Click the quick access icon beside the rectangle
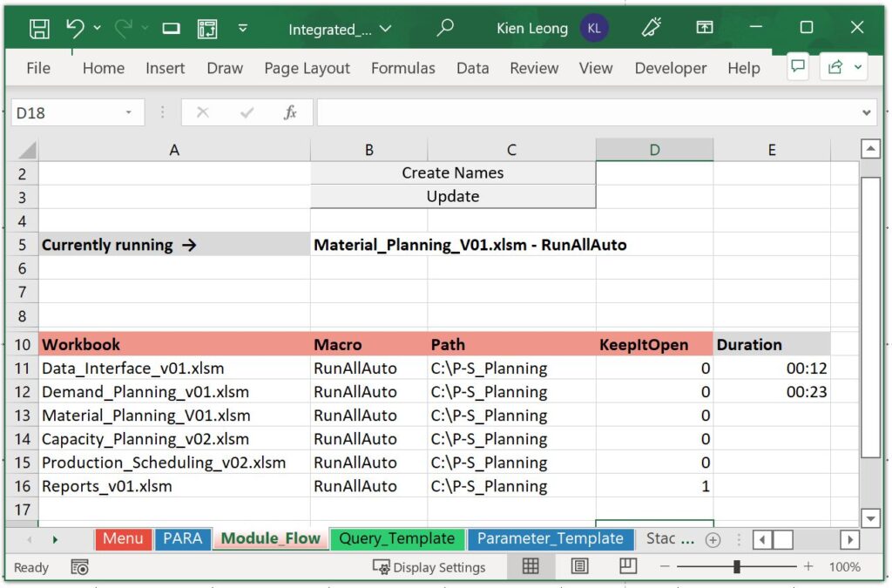Screen dimensions: 892x588 [x=207, y=29]
